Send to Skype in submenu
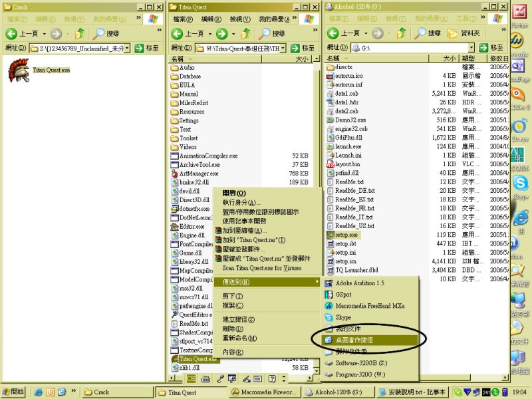This screenshot has width=532, height=399. [370, 318]
